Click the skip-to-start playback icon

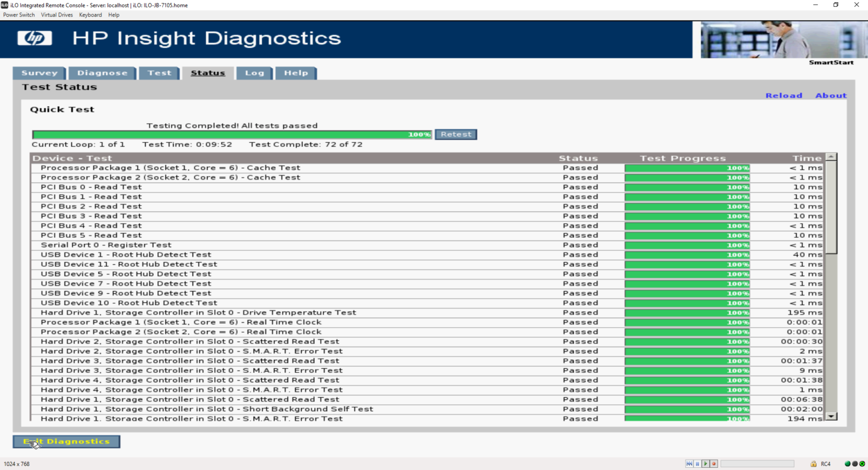(689, 463)
